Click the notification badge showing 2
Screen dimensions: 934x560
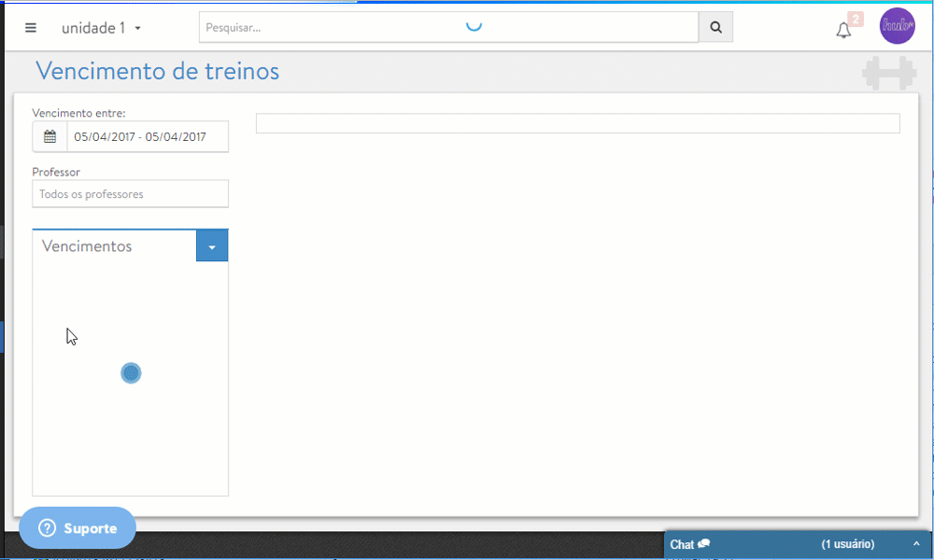(855, 18)
